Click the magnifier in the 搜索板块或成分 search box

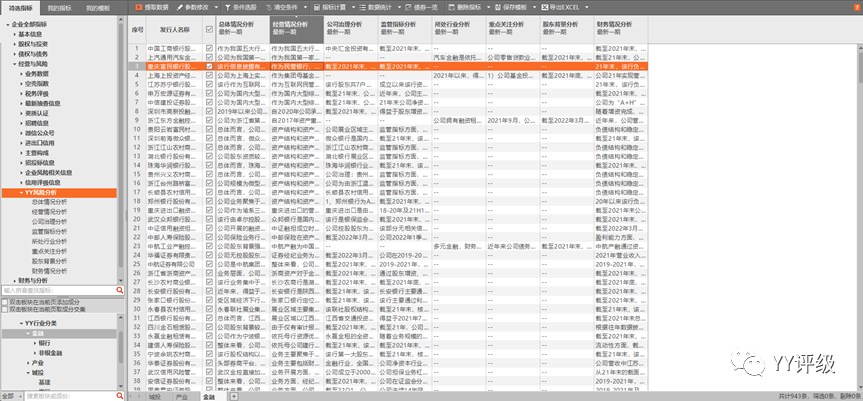[120, 396]
